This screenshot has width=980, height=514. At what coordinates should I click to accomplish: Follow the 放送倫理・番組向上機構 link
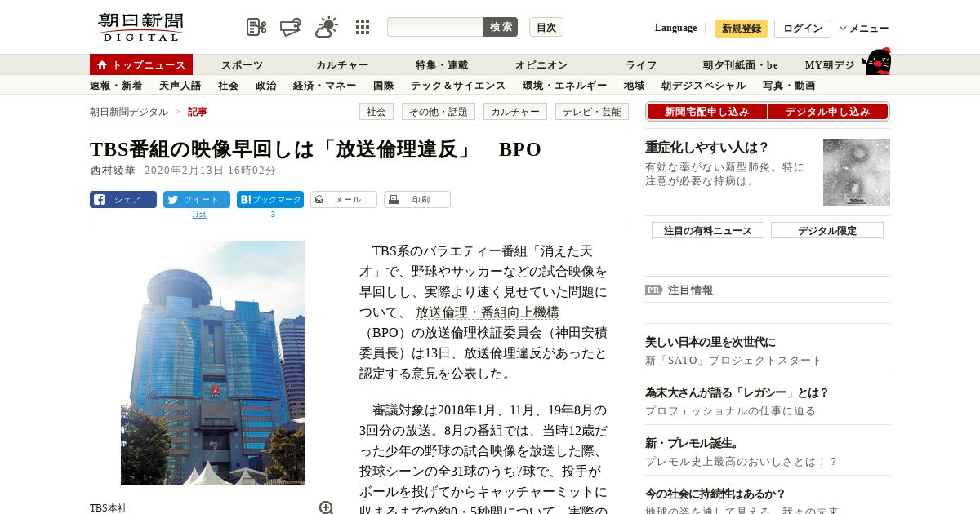(x=488, y=312)
